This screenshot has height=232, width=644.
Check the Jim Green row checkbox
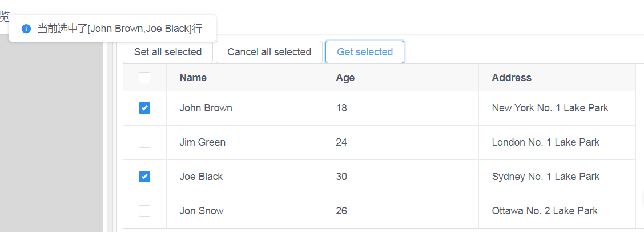tap(144, 142)
